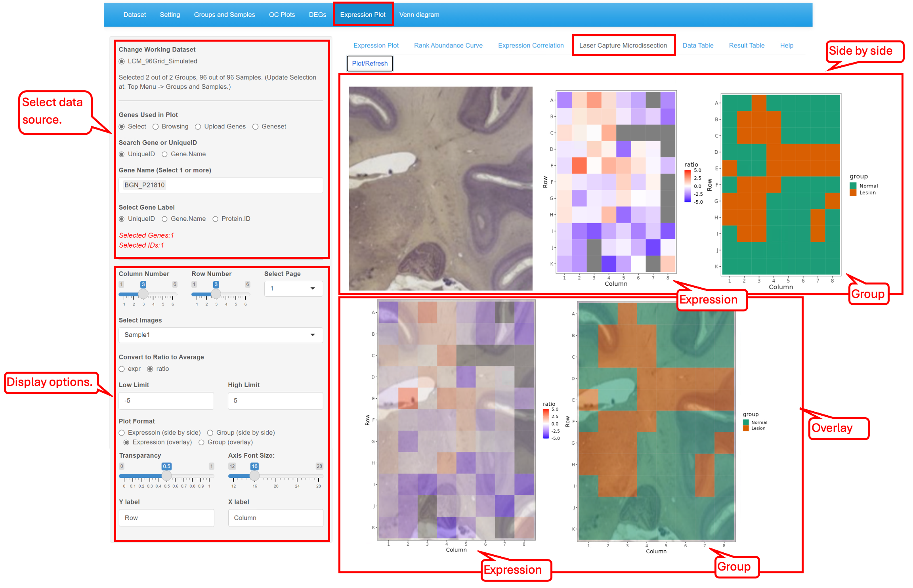Viewport: 913px width, 588px height.
Task: Click the Row Number slider handle
Action: tap(216, 294)
